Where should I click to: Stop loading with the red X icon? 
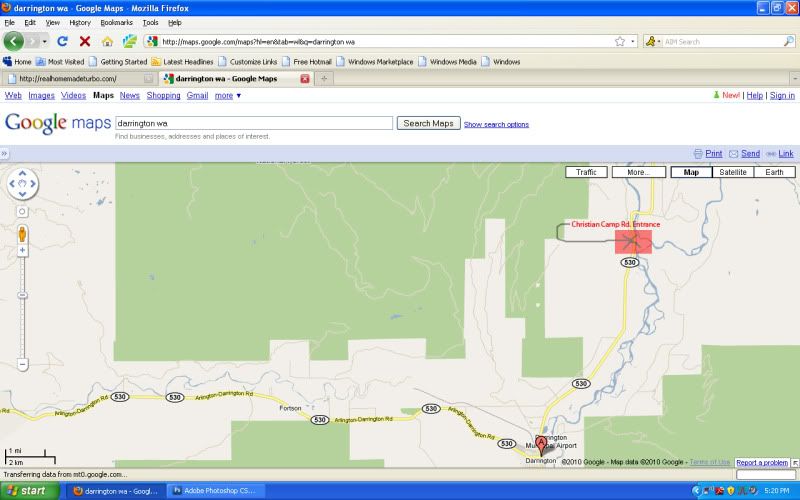click(85, 41)
